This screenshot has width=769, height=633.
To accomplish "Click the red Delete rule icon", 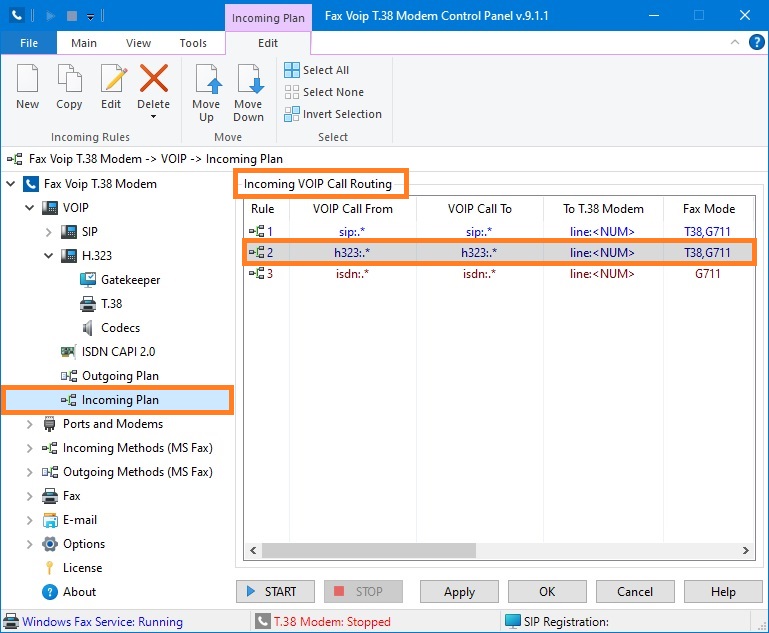I will pyautogui.click(x=154, y=78).
